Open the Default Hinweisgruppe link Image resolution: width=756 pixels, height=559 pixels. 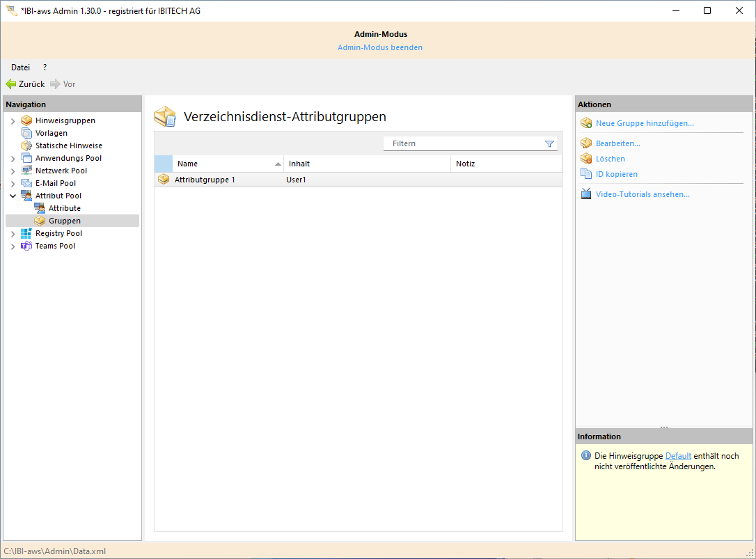tap(678, 456)
